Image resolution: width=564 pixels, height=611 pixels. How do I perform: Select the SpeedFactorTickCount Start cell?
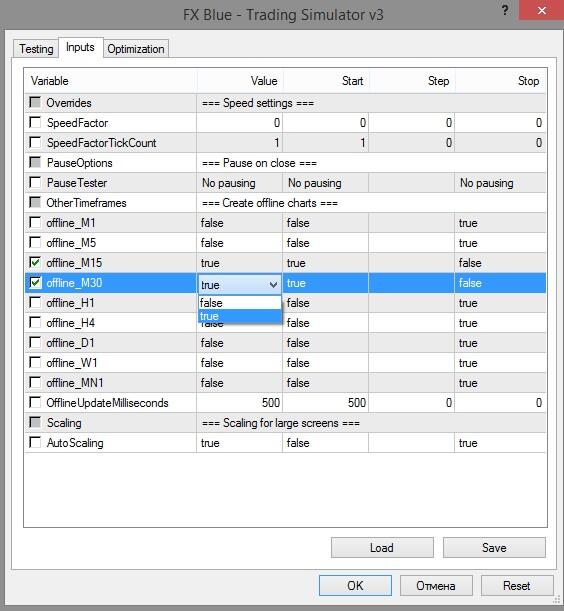tap(325, 143)
